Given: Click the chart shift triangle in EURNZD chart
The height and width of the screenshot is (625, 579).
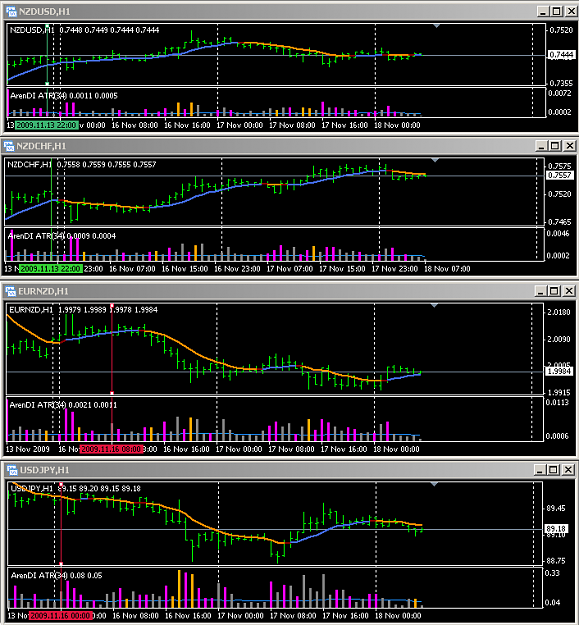Looking at the screenshot, I should point(434,305).
